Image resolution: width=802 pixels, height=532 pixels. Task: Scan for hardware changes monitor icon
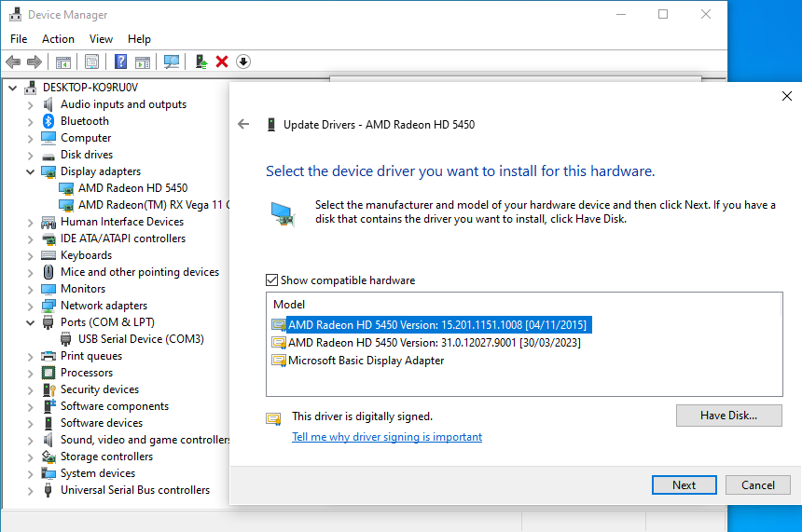[x=172, y=61]
